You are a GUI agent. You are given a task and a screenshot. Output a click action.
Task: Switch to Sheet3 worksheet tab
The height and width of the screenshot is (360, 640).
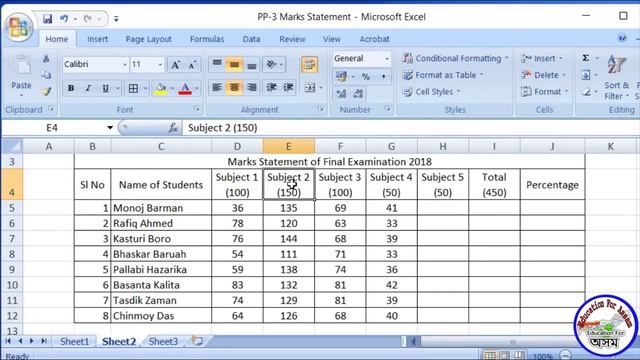click(x=163, y=341)
